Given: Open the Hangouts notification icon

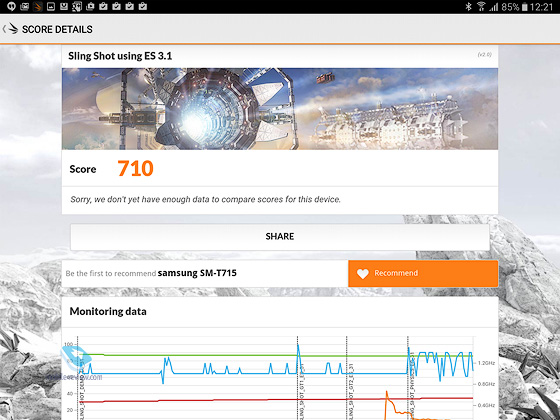Looking at the screenshot, I should [x=11, y=6].
